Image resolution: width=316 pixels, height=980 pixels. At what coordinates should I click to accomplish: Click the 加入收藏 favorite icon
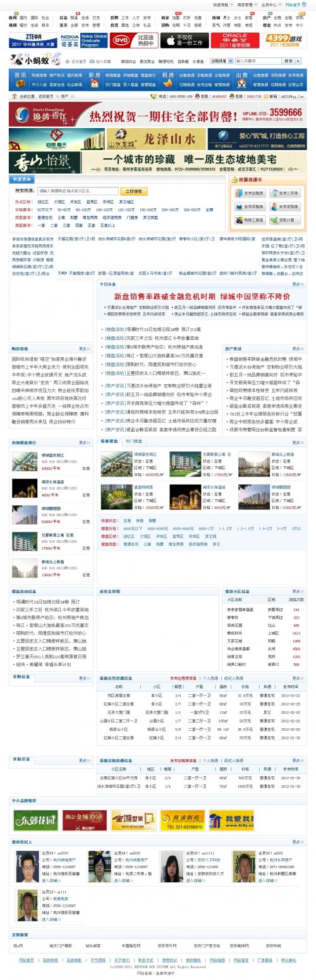coord(92,62)
